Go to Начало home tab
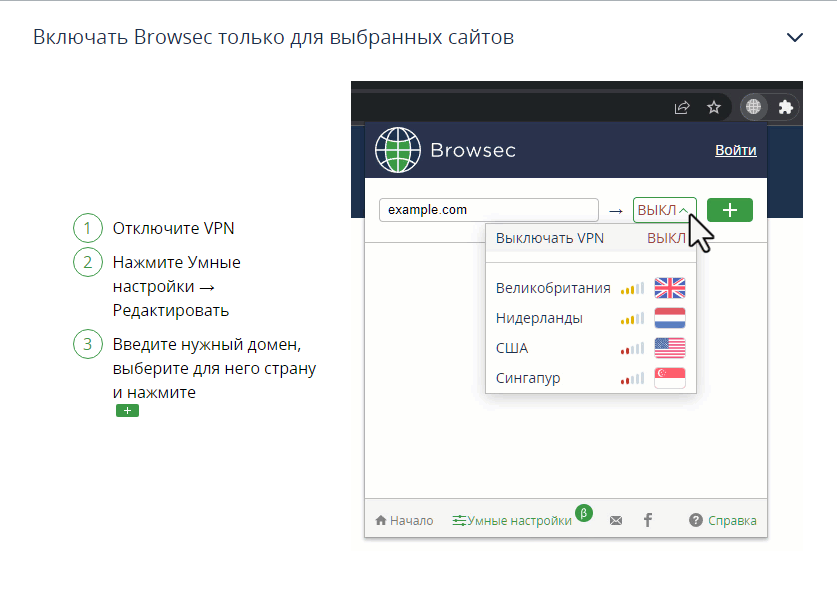The image size is (837, 590). click(404, 521)
